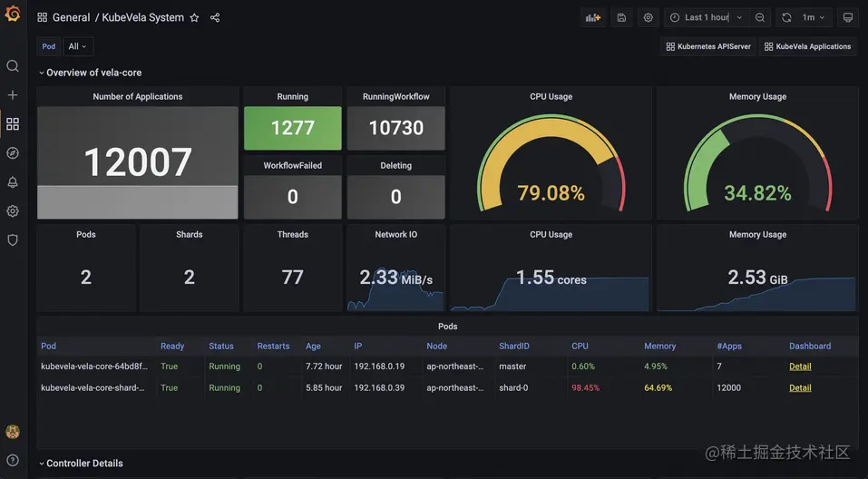The image size is (868, 479).
Task: Sort table by Status column
Action: click(221, 347)
